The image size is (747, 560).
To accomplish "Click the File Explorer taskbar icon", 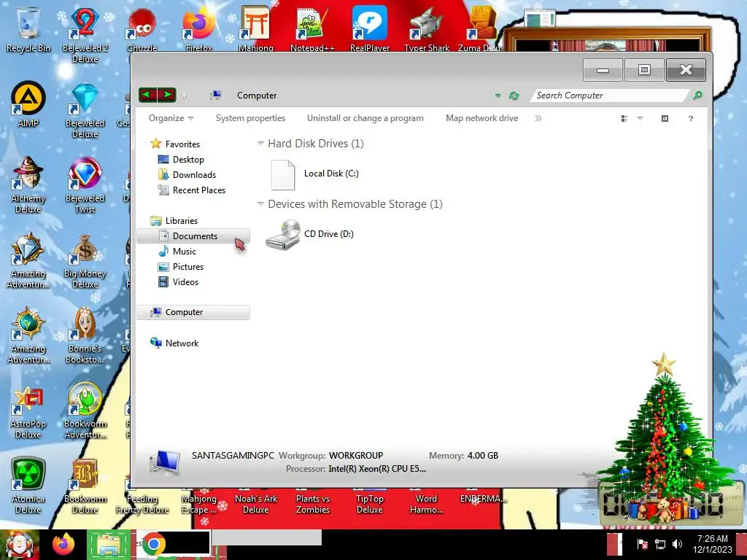I will pyautogui.click(x=109, y=544).
